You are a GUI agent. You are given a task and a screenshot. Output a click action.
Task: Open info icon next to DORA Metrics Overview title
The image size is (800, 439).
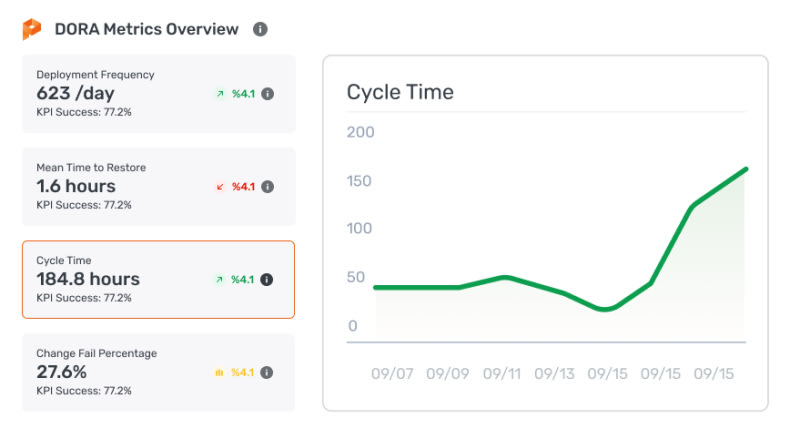[260, 29]
